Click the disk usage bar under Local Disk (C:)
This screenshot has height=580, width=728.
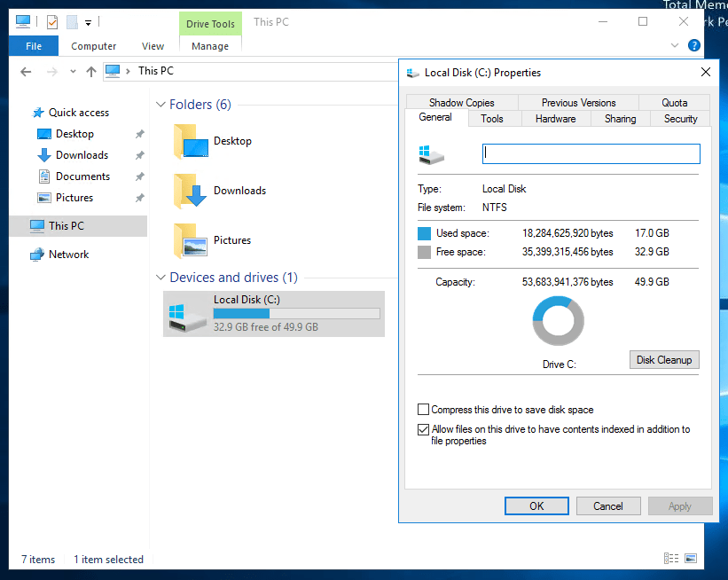[x=297, y=315]
